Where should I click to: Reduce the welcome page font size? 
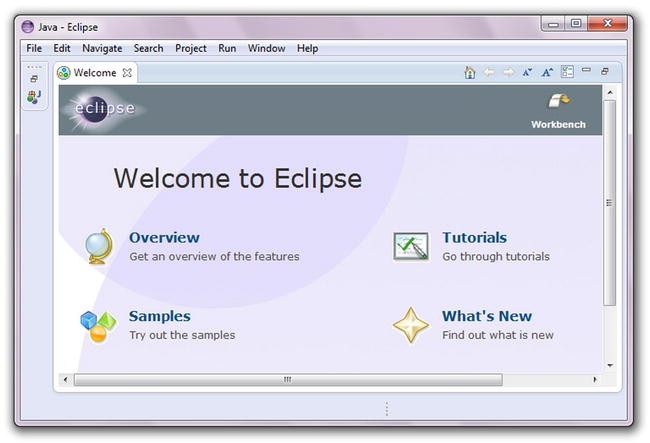coord(527,73)
